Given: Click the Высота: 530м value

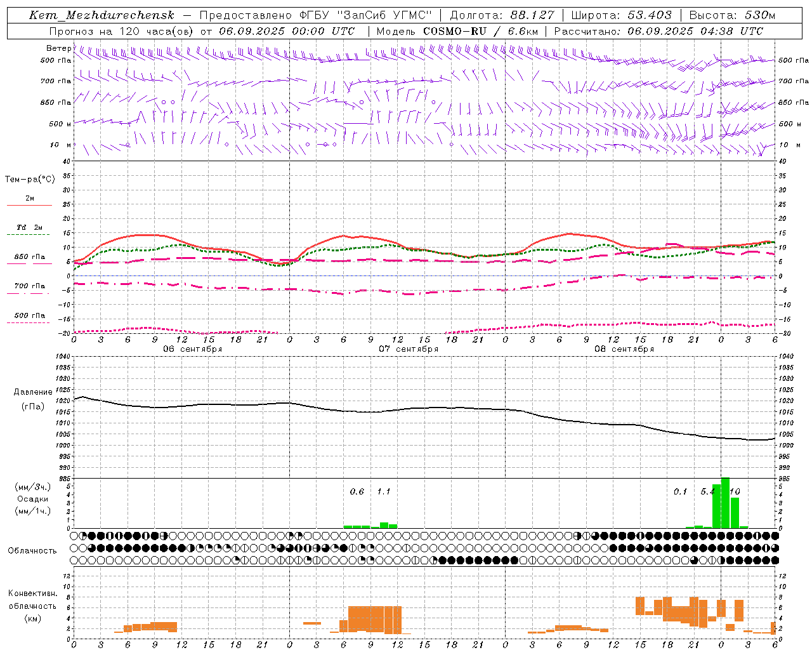Looking at the screenshot, I should point(732,15).
